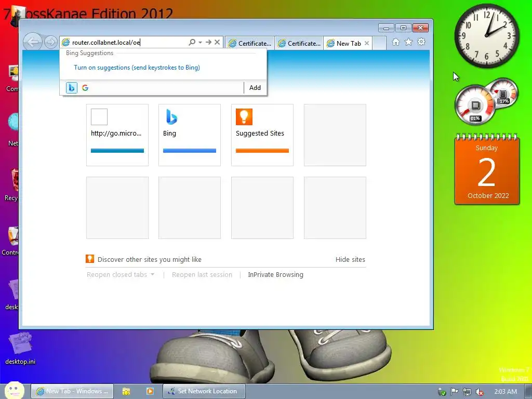The height and width of the screenshot is (399, 532).
Task: Switch to the second Certificate tab
Action: point(299,43)
